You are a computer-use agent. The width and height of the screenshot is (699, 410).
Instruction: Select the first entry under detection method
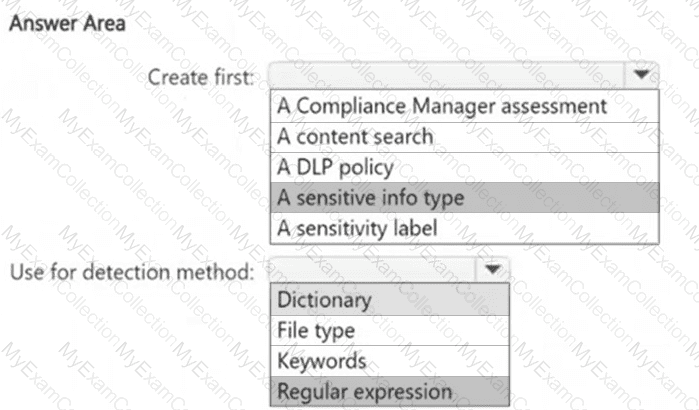tap(324, 299)
